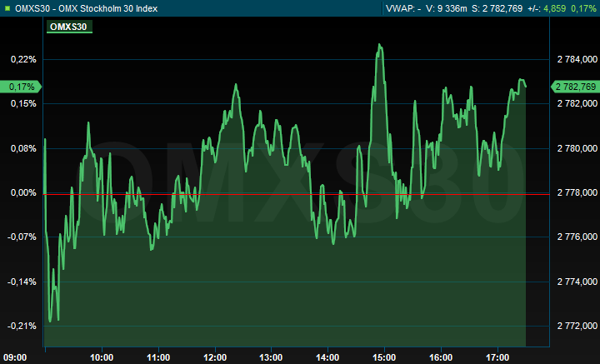The height and width of the screenshot is (364, 600).
Task: Click the 2 782,769 price marker on the right axis
Action: coord(576,87)
